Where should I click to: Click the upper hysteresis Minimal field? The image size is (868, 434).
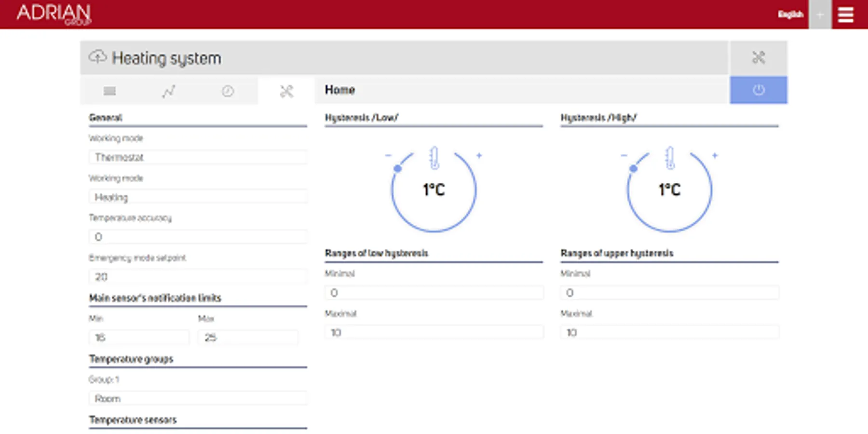[x=670, y=293]
